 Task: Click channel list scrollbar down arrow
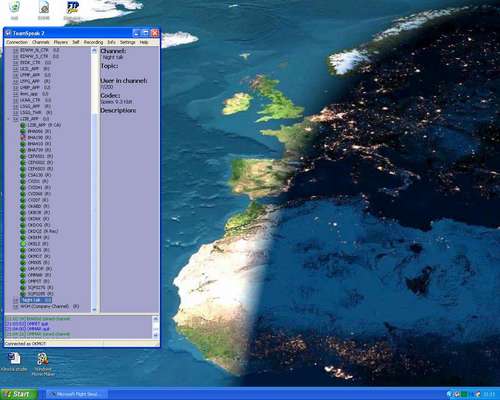[94, 309]
